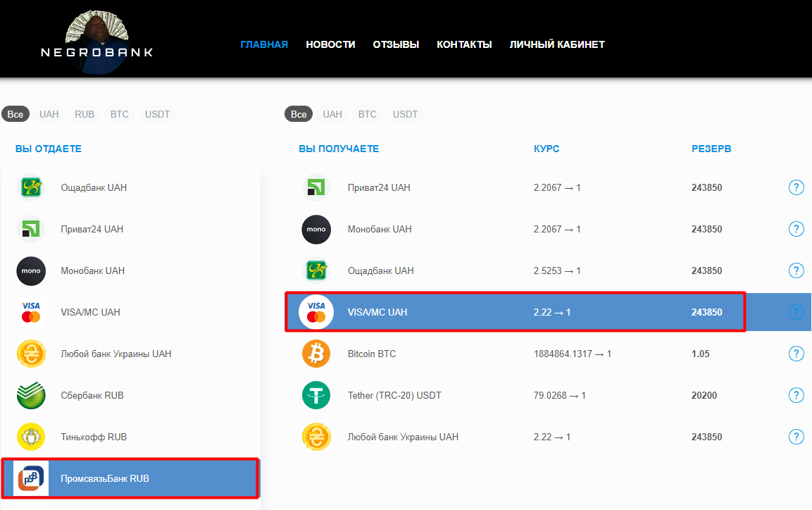The image size is (812, 510).
Task: Click the Bitcoin BTC icon
Action: (316, 354)
